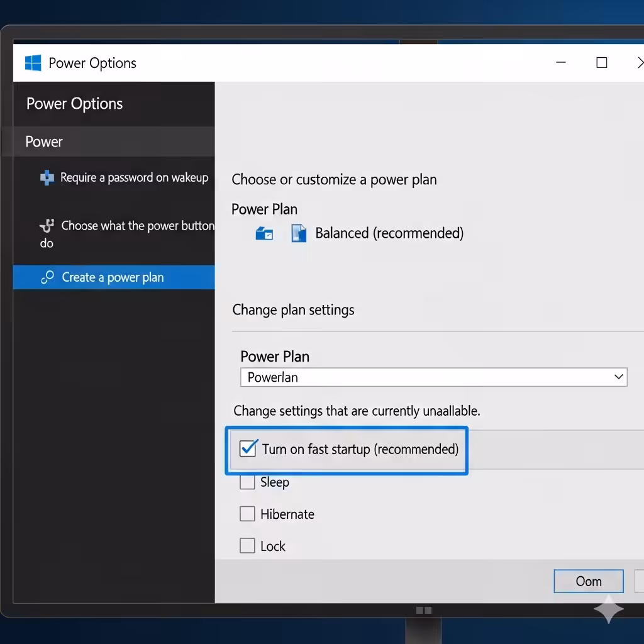Check the Lock option
644x644 pixels.
coord(247,546)
